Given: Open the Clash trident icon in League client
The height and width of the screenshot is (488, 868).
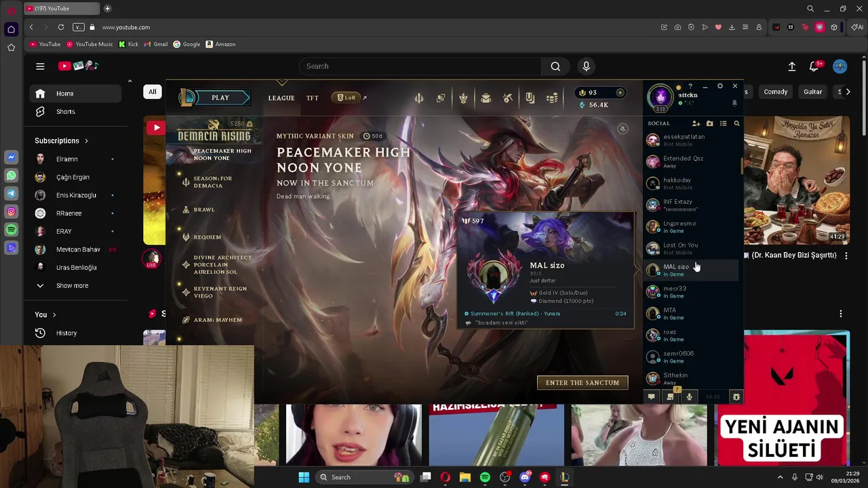Looking at the screenshot, I should (x=419, y=98).
